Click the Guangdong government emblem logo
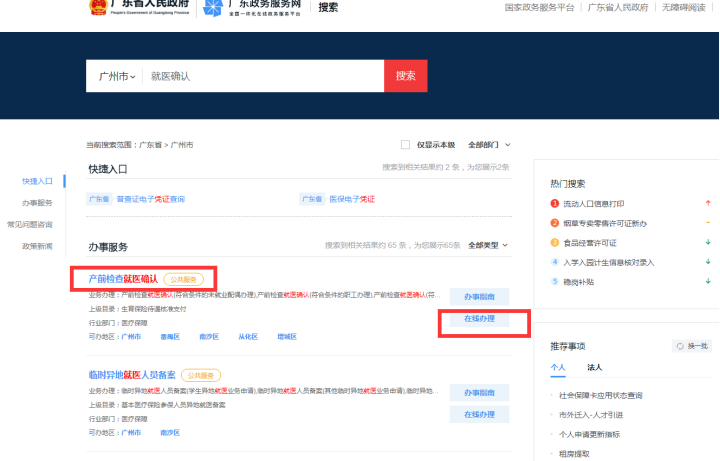The height and width of the screenshot is (461, 720). pos(97,8)
